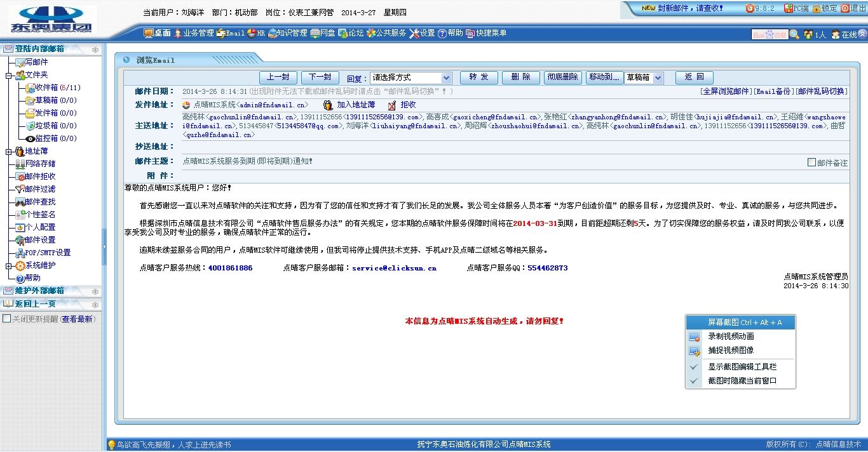Open the 监控箱 eye icon folder
This screenshot has width=868, height=452.
pyautogui.click(x=30, y=138)
